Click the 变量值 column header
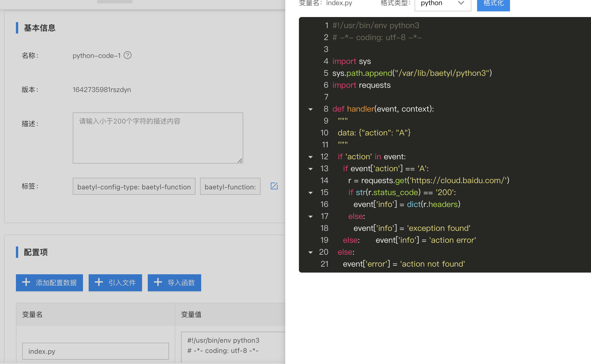Screen dimensions: 591x364 (x=191, y=314)
